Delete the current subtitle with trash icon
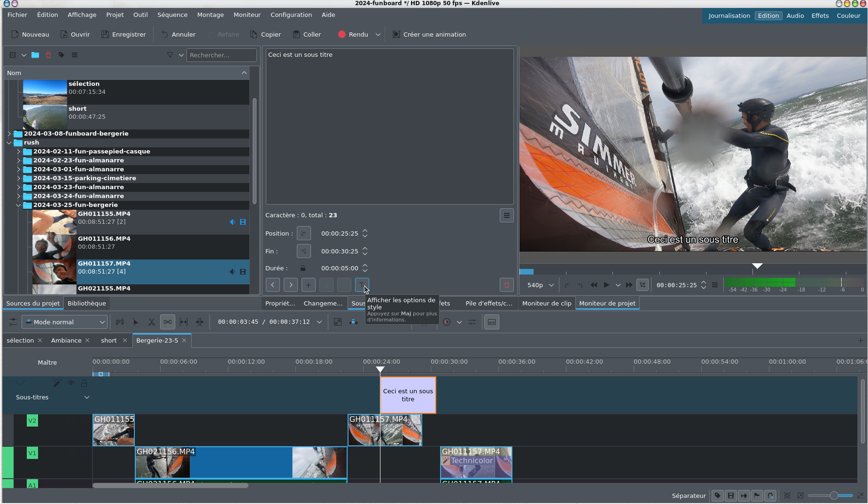The image size is (868, 504). coord(506,285)
